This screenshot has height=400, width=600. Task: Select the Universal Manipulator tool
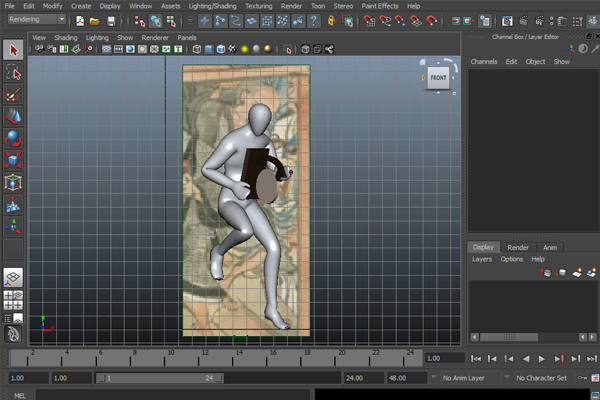(13, 182)
